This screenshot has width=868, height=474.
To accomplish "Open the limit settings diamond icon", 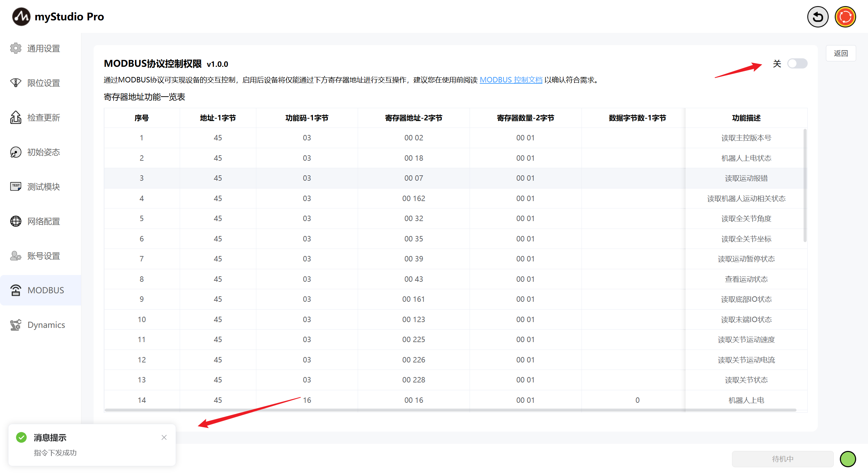I will click(x=16, y=83).
